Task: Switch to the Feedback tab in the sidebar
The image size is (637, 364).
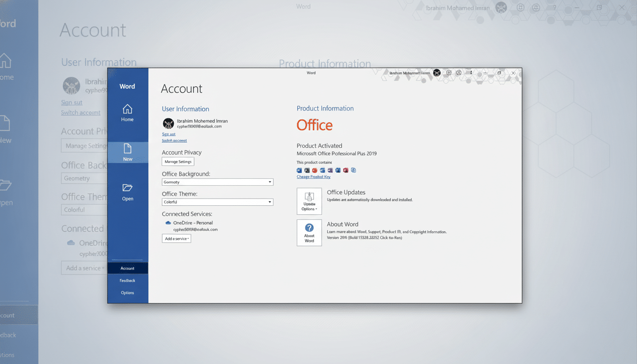Action: [127, 280]
